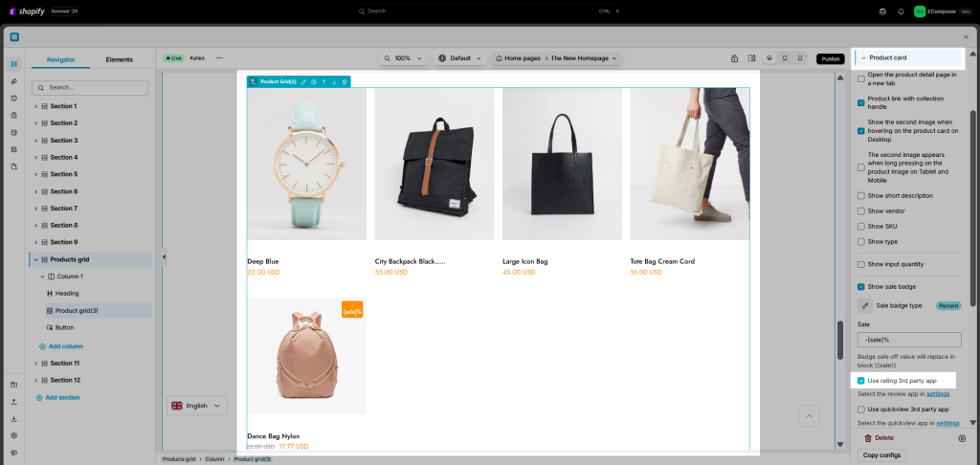The image size is (980, 465).
Task: Click the Copy configs button
Action: [881, 455]
